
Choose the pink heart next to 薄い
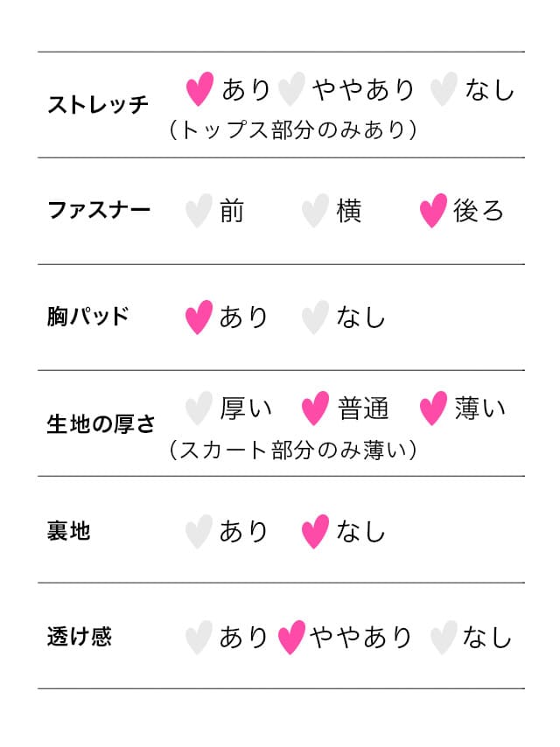pyautogui.click(x=433, y=408)
